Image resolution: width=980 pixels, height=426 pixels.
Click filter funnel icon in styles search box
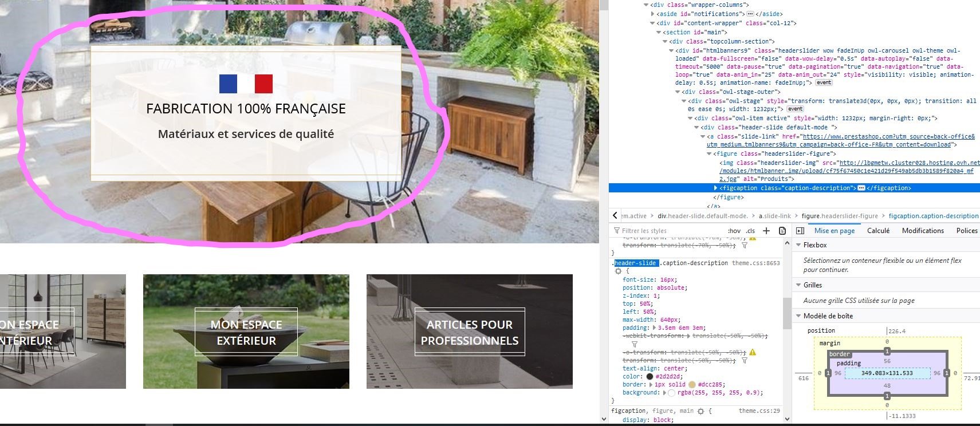point(617,231)
